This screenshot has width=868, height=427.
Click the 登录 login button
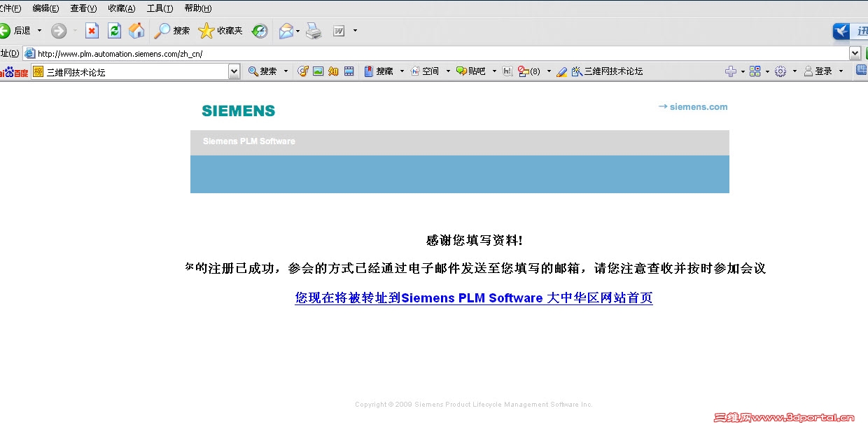click(818, 71)
